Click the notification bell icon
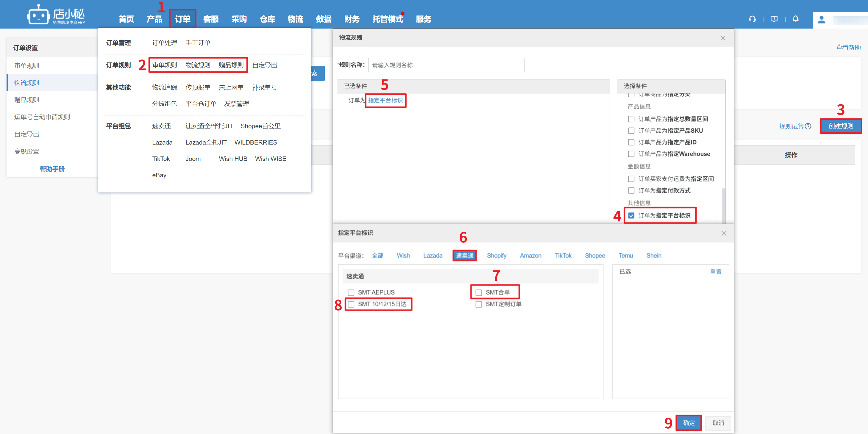 (x=796, y=19)
